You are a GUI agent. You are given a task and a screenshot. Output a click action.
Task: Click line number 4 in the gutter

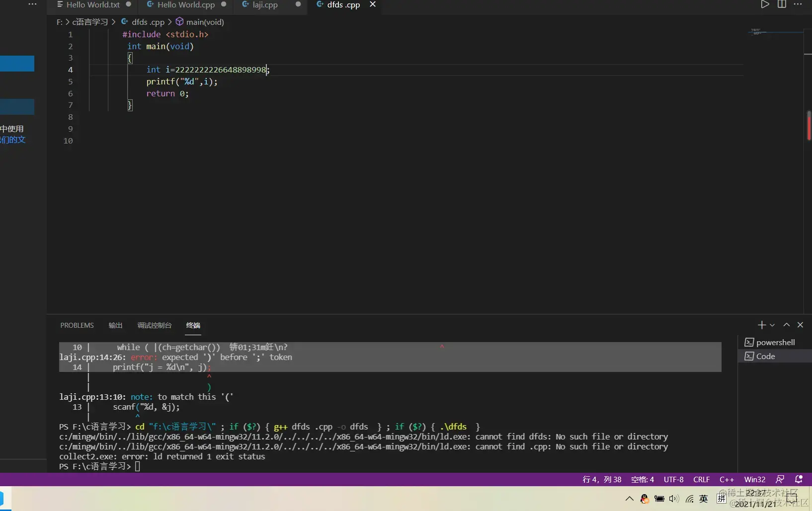[70, 70]
